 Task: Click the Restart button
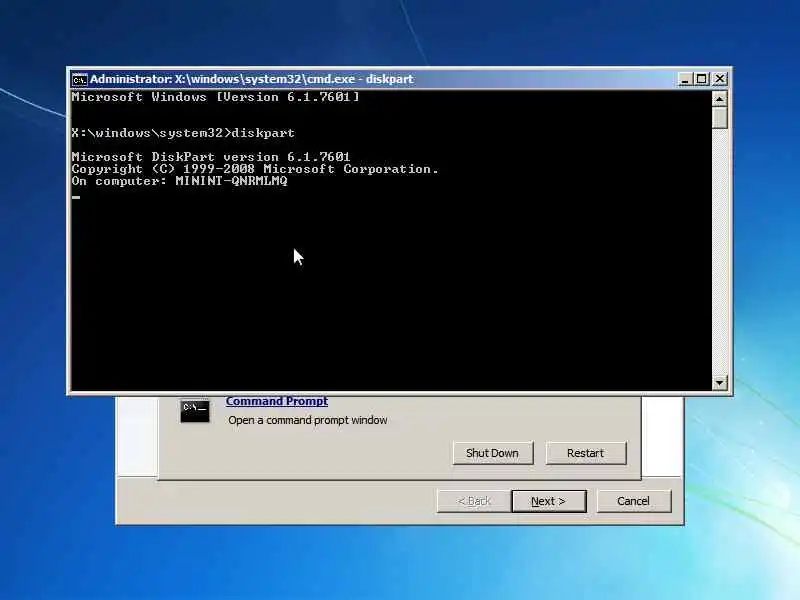click(x=586, y=453)
